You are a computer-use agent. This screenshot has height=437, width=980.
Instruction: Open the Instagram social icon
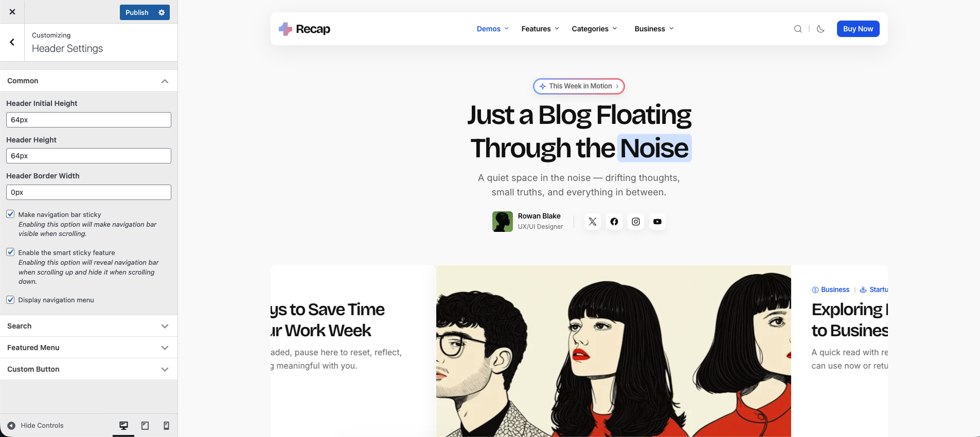tap(636, 222)
